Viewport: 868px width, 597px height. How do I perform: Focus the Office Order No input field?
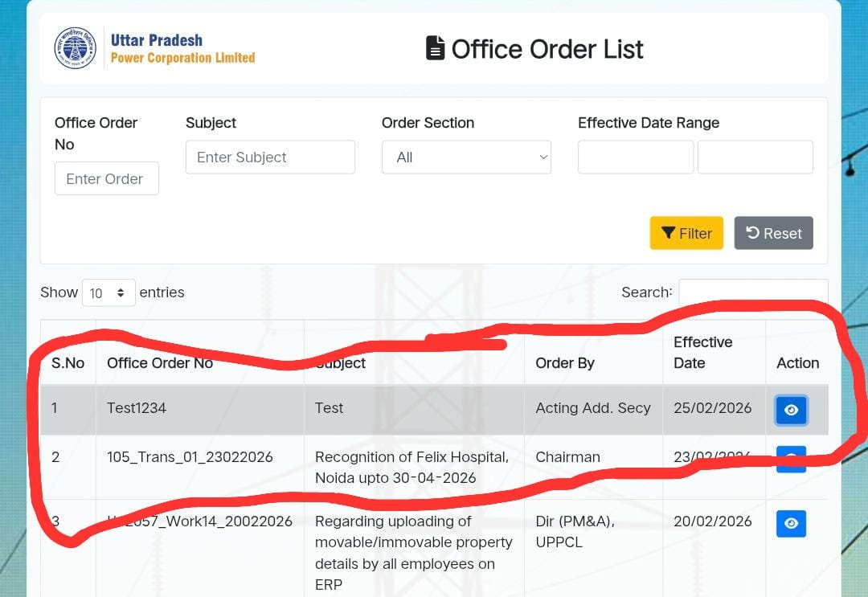coord(107,178)
